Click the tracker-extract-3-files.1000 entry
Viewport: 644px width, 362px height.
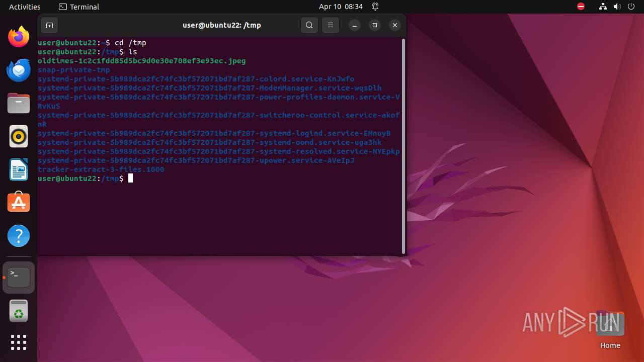pos(101,169)
